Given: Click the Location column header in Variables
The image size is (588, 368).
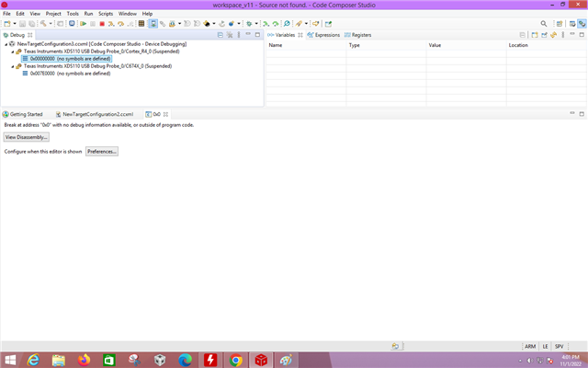Looking at the screenshot, I should [x=518, y=45].
